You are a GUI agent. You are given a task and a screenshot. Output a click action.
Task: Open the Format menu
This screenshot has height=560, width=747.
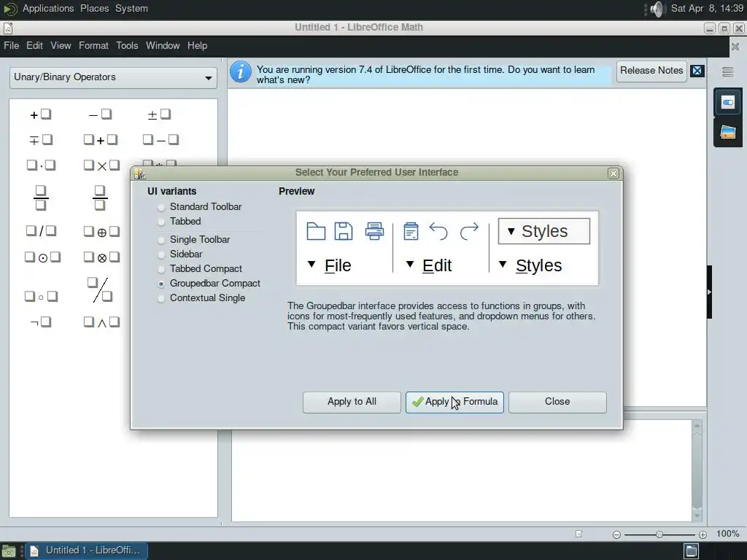tap(94, 46)
